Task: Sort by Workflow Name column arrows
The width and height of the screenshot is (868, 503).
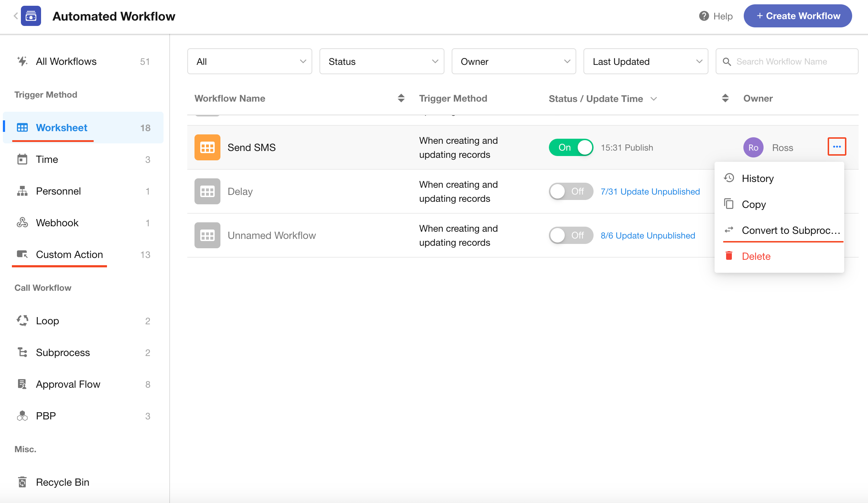Action: click(401, 98)
